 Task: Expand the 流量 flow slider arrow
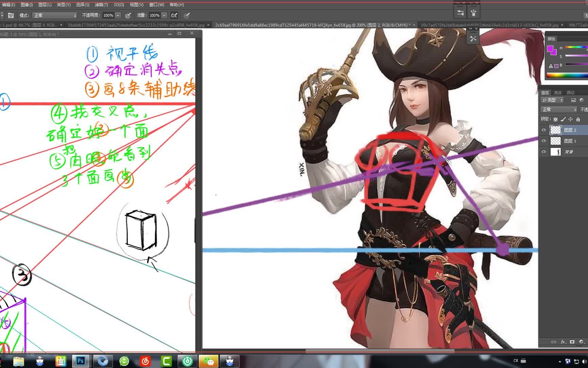164,15
